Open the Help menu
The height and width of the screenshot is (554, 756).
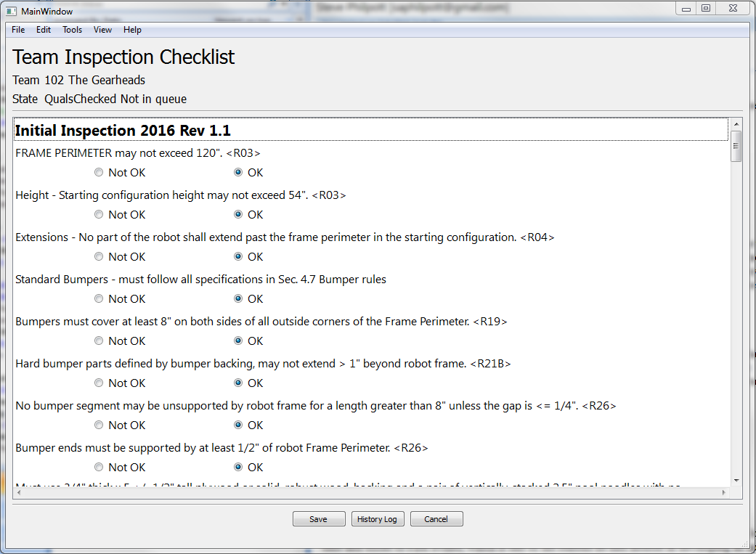(132, 30)
